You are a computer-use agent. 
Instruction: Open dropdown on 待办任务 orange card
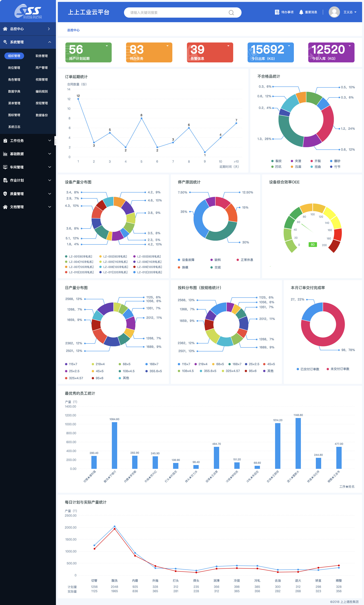pyautogui.click(x=168, y=46)
